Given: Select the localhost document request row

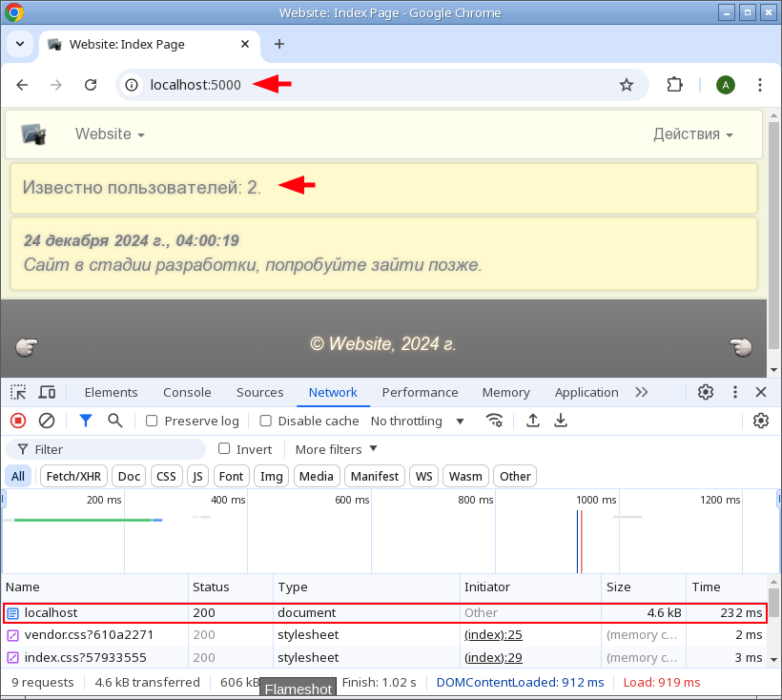Looking at the screenshot, I should click(384, 613).
